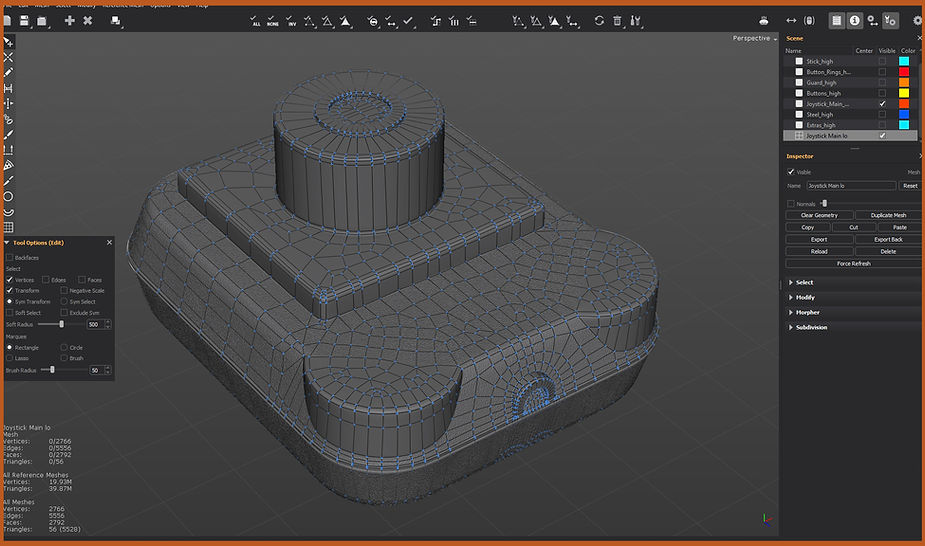Enable the Soft Select checkbox
925x546 pixels.
(x=9, y=313)
